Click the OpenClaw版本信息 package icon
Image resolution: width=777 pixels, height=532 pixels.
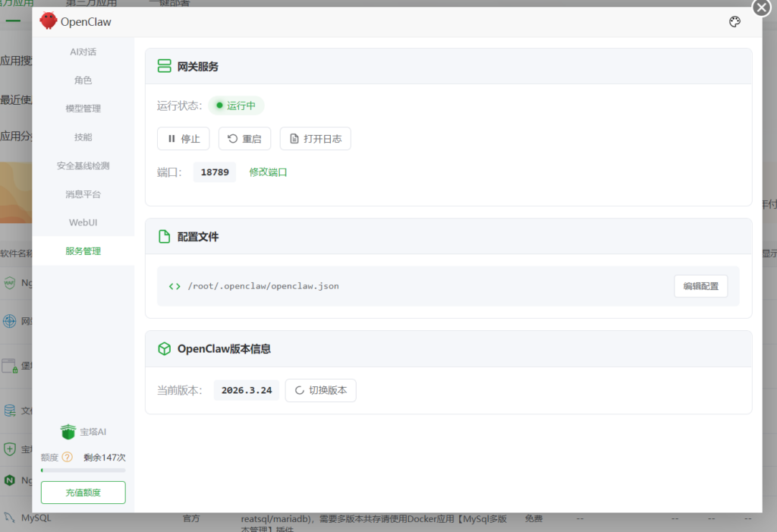point(164,349)
